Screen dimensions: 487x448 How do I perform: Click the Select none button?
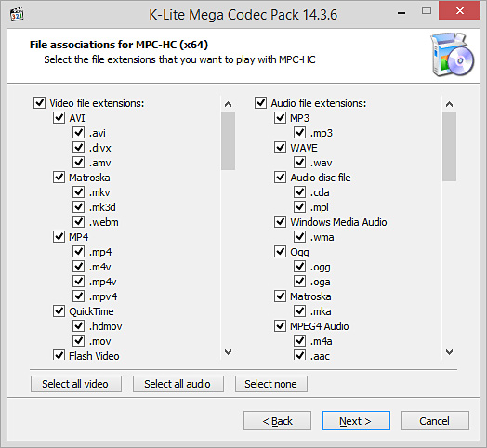coord(271,384)
